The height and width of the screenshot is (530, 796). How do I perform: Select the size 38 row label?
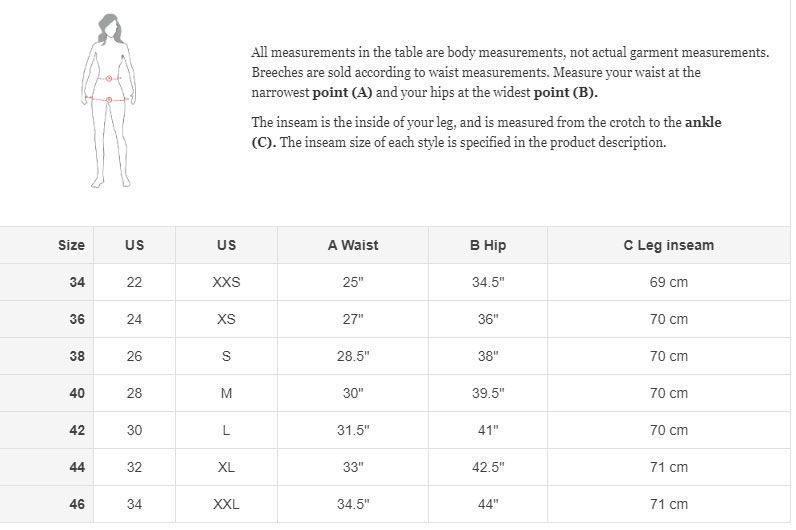click(x=77, y=356)
